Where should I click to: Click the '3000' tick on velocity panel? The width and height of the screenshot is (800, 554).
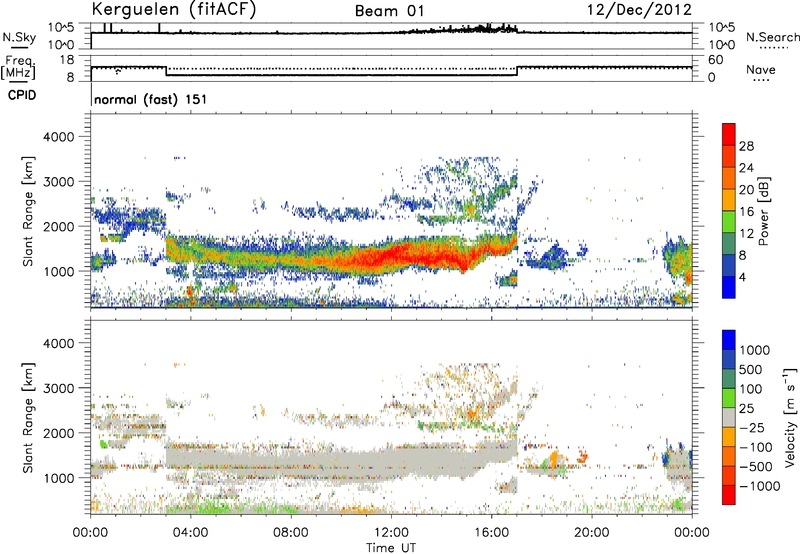click(58, 388)
